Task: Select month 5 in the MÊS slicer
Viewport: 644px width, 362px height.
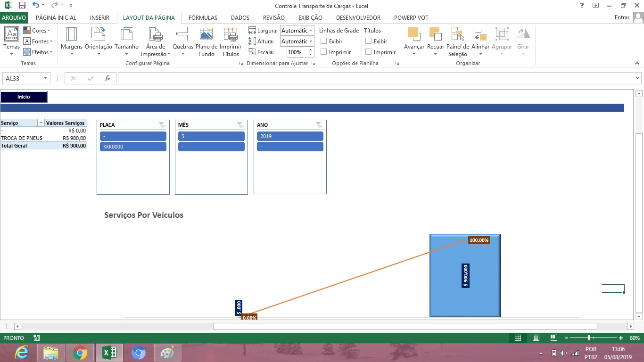Action: (211, 136)
